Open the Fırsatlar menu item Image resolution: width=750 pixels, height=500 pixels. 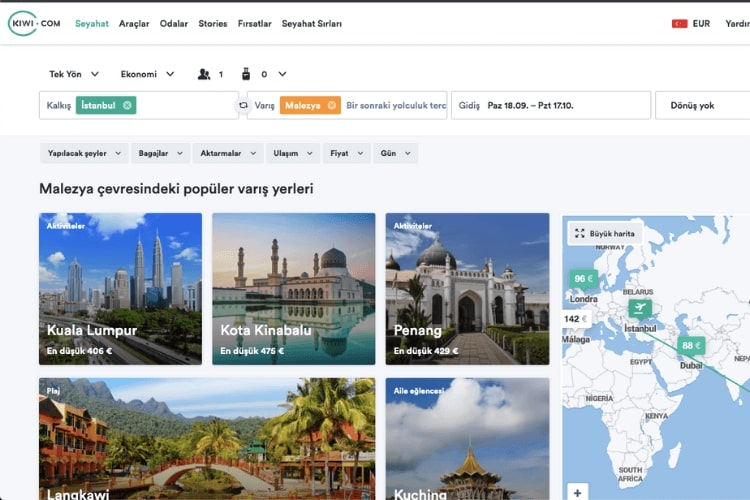tap(254, 23)
